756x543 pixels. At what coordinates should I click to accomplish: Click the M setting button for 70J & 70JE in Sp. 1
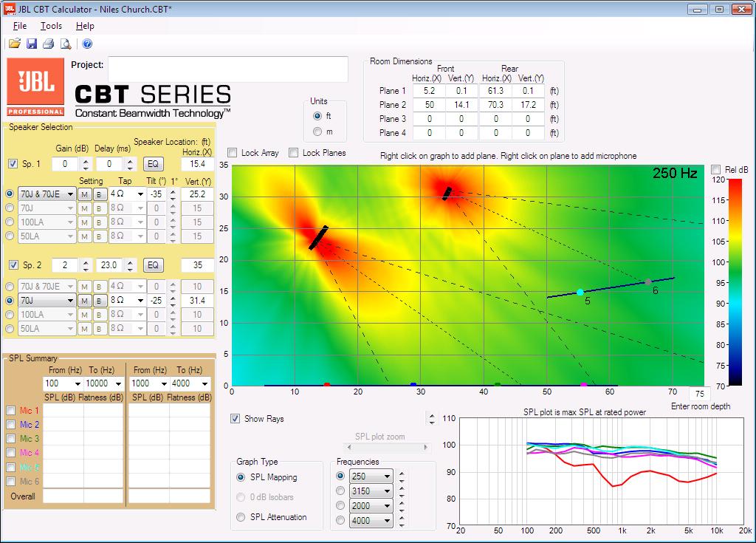point(84,194)
